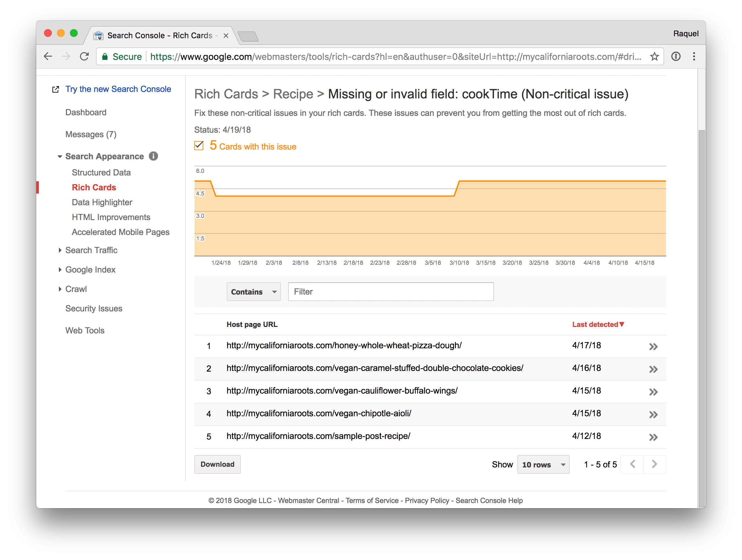Click the vegan-chipotle-aioli URL
Viewport: 742px width, 560px height.
click(x=319, y=413)
